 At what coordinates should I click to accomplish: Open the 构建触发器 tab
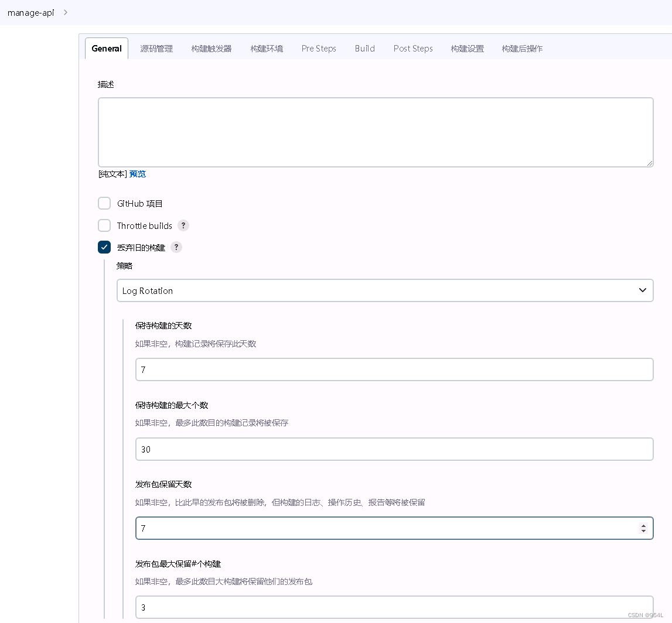pos(212,49)
